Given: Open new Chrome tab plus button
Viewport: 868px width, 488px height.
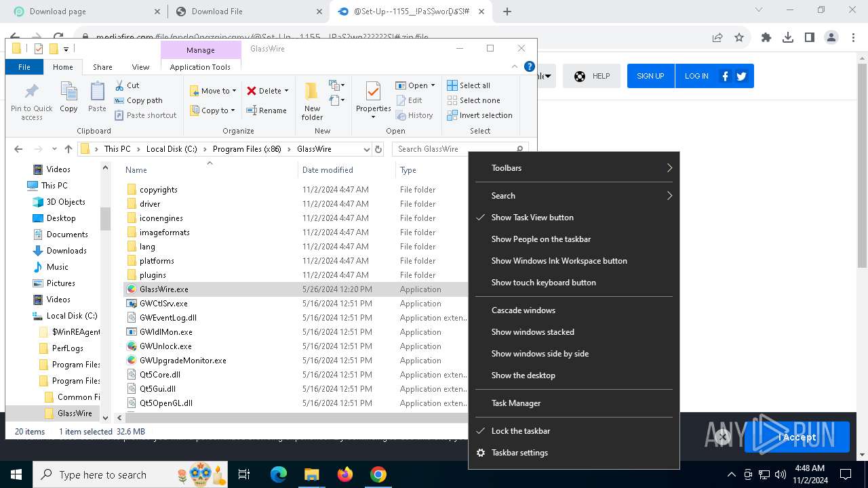Looking at the screenshot, I should pyautogui.click(x=507, y=12).
